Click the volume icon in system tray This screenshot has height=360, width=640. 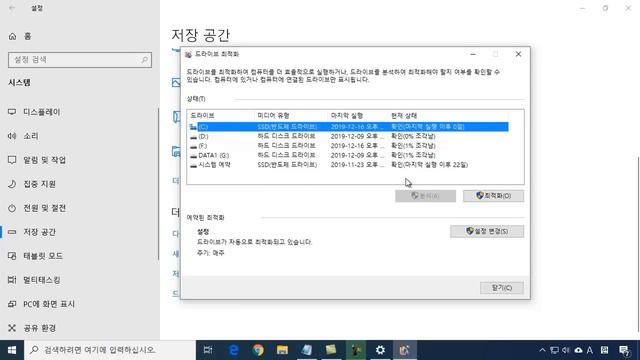click(x=566, y=350)
